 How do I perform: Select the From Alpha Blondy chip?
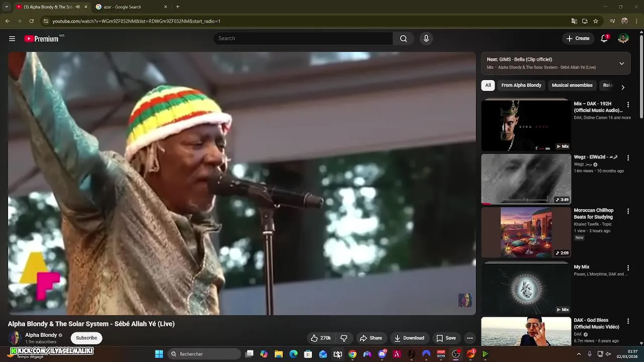click(521, 85)
